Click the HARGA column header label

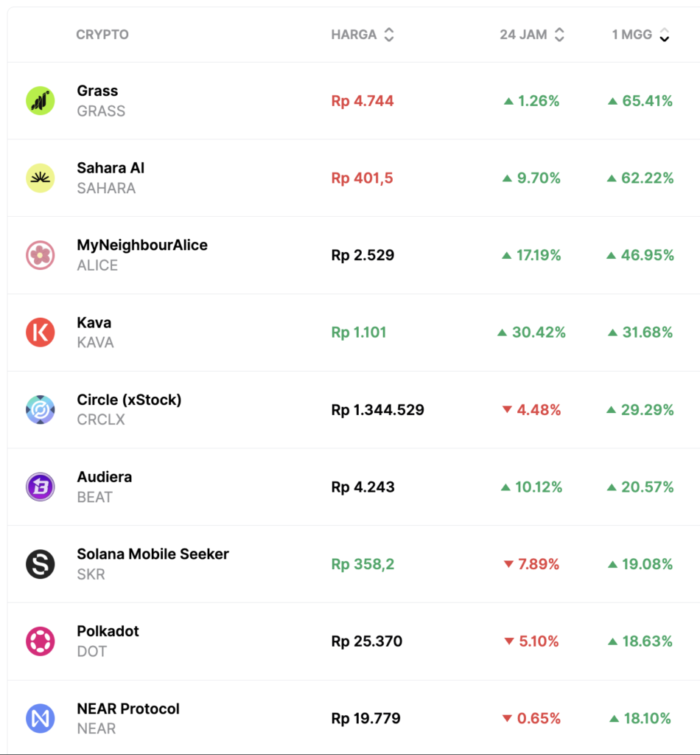coord(354,35)
